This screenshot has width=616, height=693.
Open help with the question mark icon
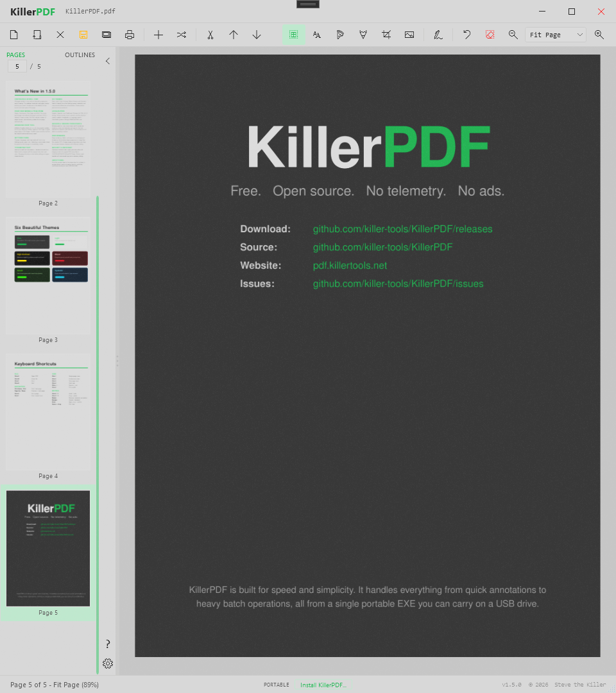pyautogui.click(x=108, y=644)
